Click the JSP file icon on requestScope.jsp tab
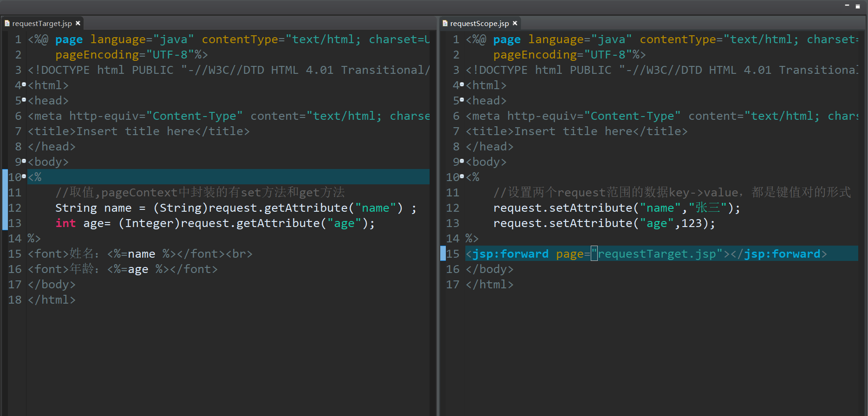 tap(445, 23)
